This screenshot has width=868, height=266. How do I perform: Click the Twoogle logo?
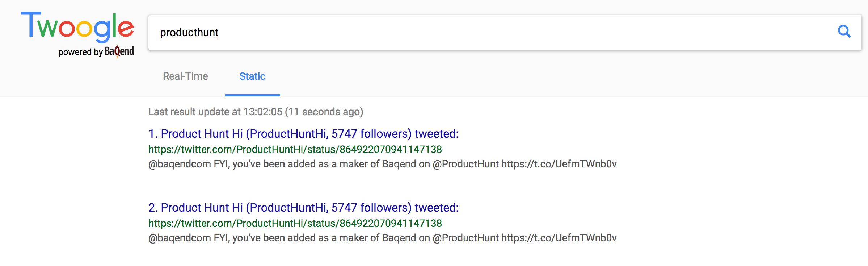point(77,26)
